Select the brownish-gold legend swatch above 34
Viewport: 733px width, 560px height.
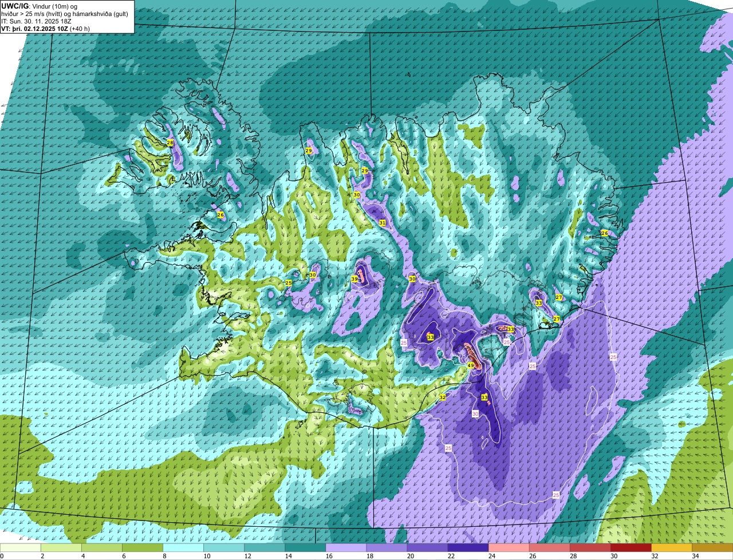[x=712, y=548]
